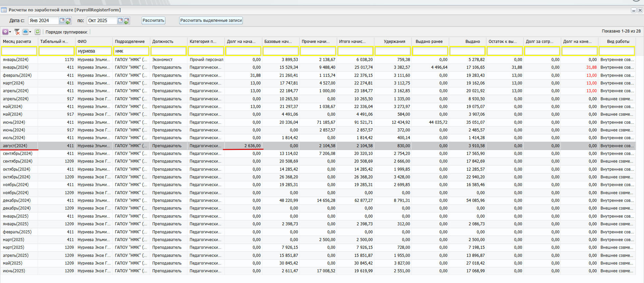Focus the Подразделение filter field containing 'нмк'
The image size is (644, 283).
tap(131, 51)
